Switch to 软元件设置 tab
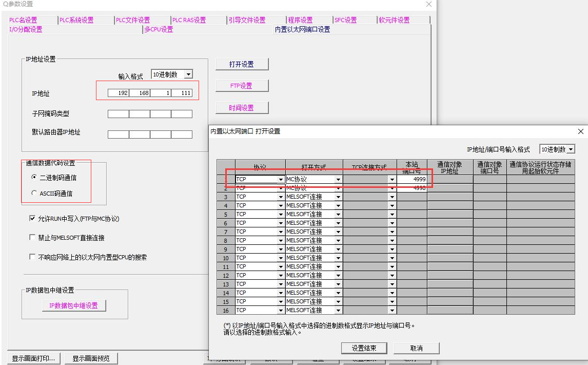 (x=394, y=20)
